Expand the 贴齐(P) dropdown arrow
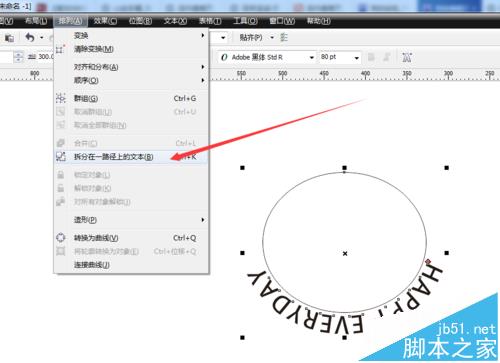This screenshot has width=500, height=363. coord(272,38)
